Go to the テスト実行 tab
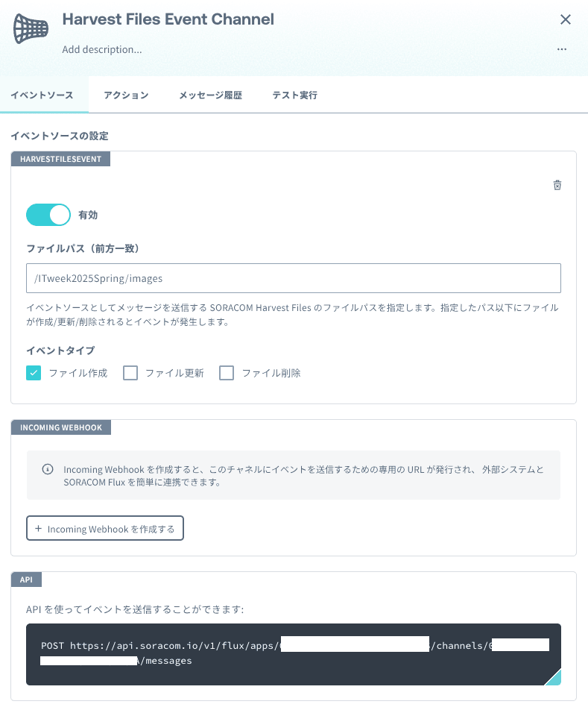This screenshot has height=710, width=588. 295,95
